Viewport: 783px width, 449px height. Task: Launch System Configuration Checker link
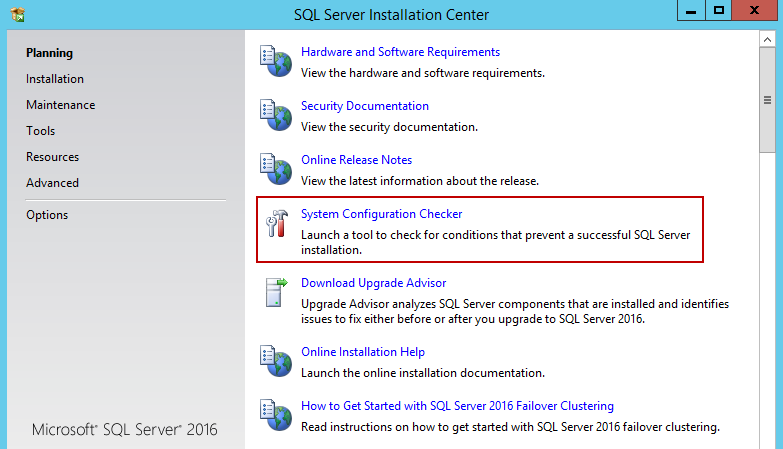pyautogui.click(x=382, y=214)
